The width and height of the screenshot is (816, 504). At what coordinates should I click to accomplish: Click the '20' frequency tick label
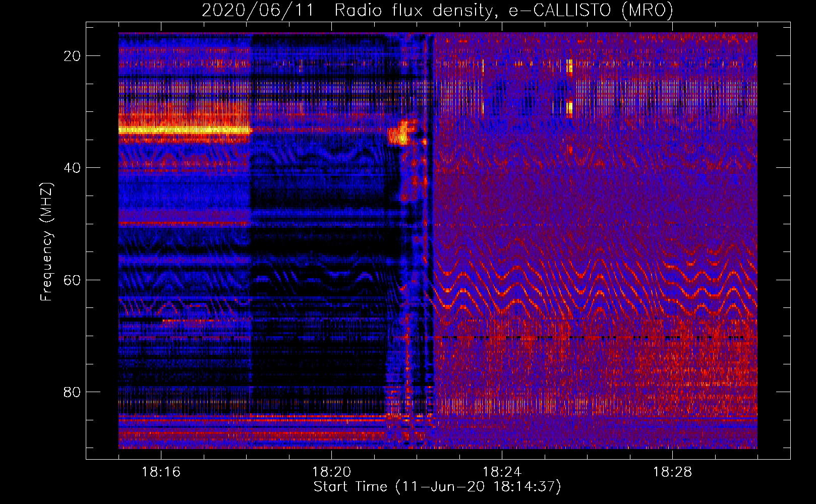(x=72, y=56)
